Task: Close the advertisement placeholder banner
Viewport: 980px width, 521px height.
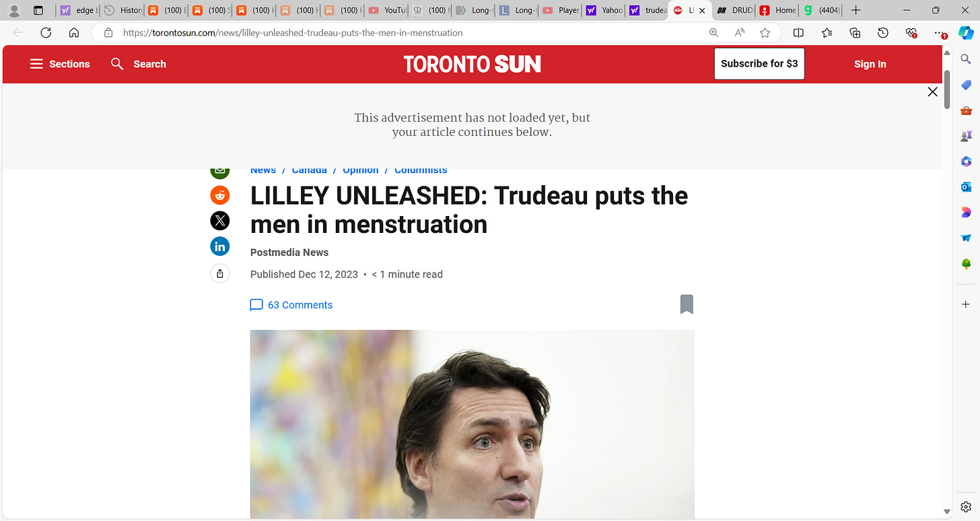Action: tap(932, 92)
